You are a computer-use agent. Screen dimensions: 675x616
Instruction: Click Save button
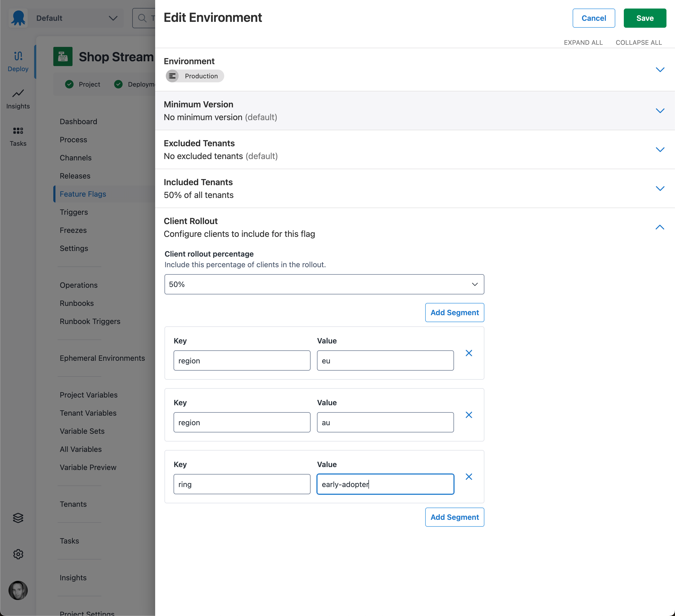click(645, 18)
